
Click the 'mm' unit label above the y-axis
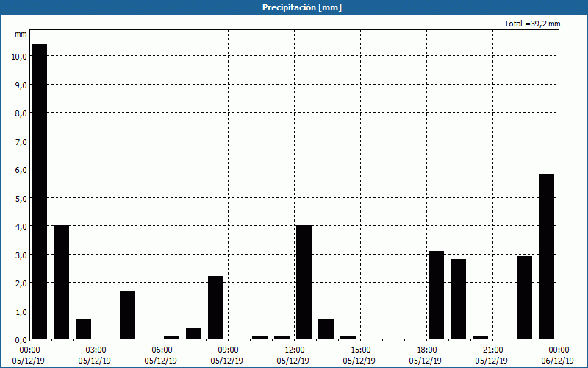point(21,34)
